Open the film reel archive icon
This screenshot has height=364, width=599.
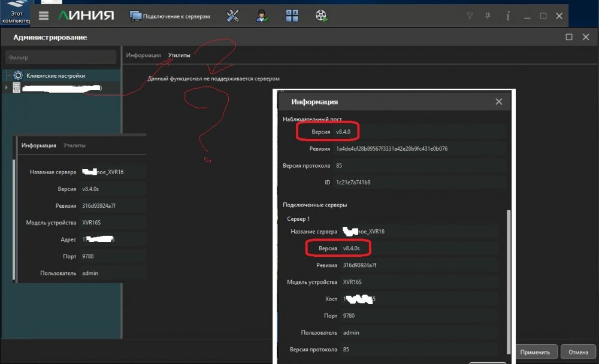[321, 16]
